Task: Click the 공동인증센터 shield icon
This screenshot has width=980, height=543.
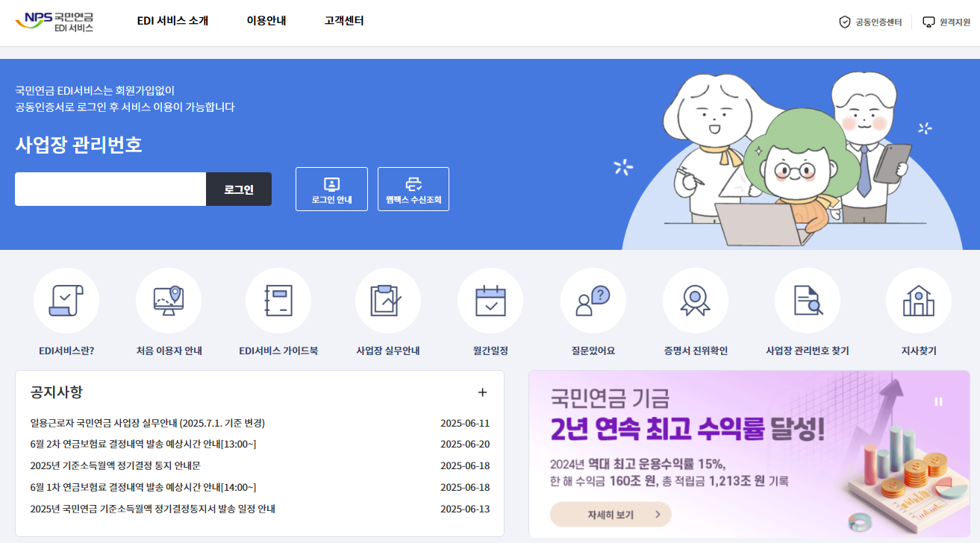Action: pyautogui.click(x=845, y=22)
